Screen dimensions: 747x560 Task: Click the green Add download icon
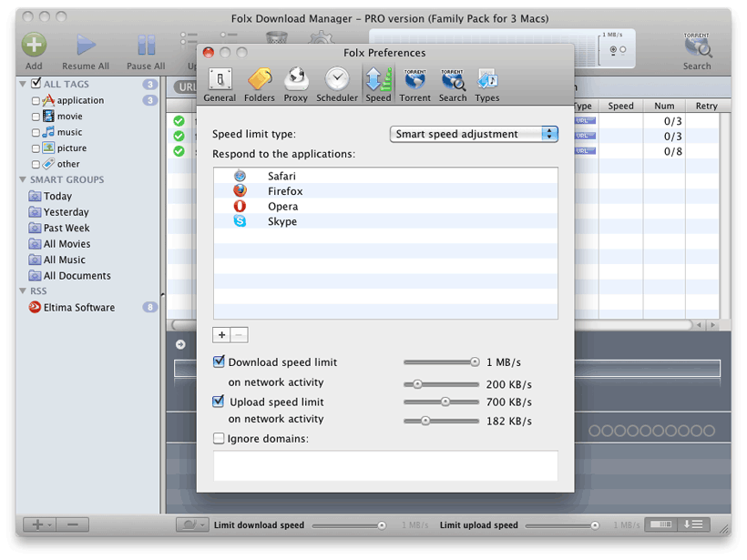[34, 45]
